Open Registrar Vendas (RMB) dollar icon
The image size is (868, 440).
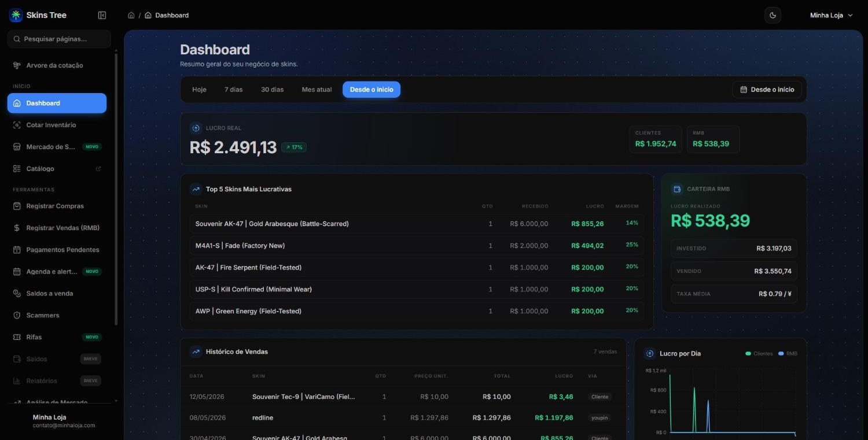click(x=17, y=228)
